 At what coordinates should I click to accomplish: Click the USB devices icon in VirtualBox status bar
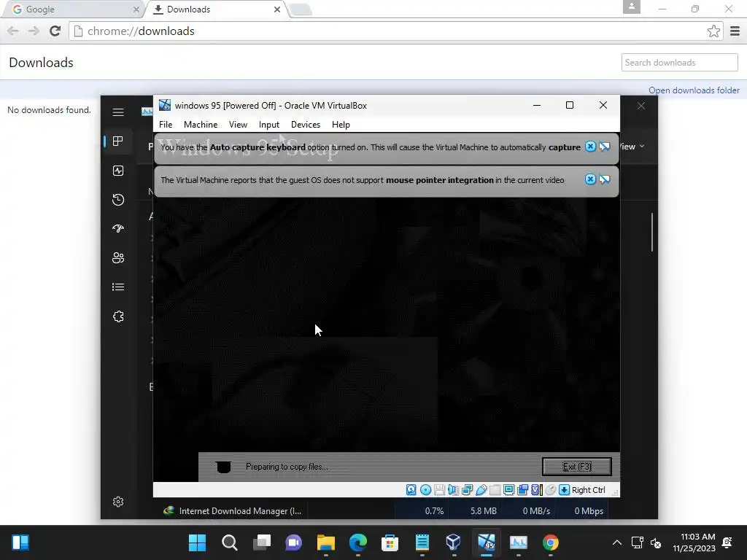[481, 489]
